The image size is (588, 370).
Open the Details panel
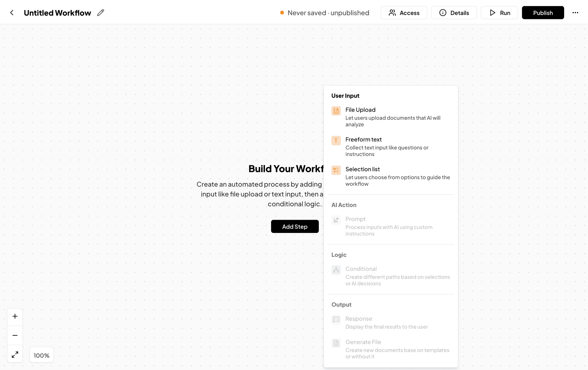tap(454, 13)
